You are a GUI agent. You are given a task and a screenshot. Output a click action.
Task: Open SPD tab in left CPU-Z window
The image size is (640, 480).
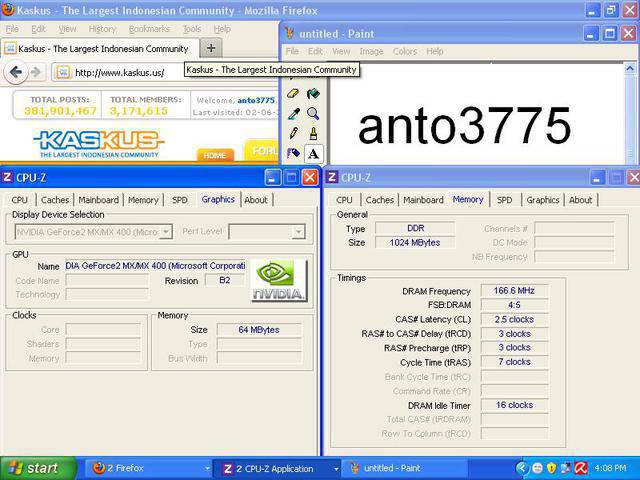180,200
